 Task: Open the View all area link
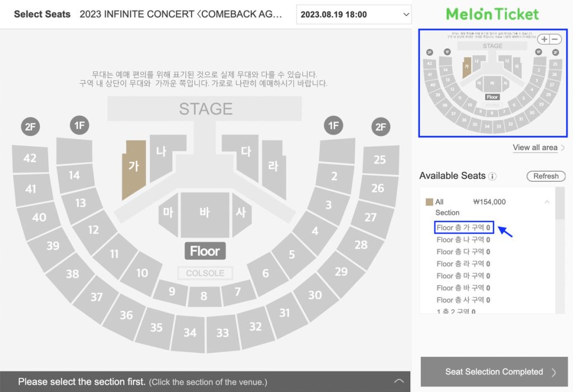[535, 147]
